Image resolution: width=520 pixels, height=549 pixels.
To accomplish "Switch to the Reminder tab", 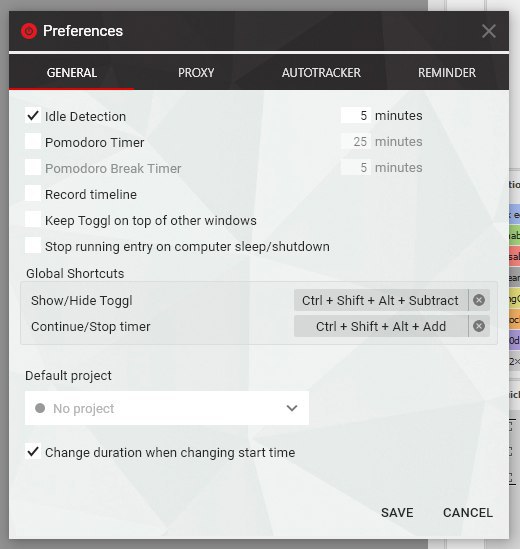I will [447, 72].
